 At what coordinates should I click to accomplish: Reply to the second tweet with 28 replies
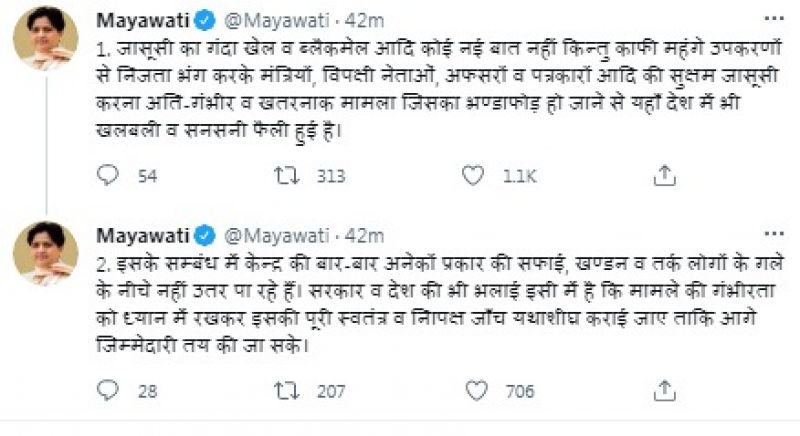(x=108, y=391)
